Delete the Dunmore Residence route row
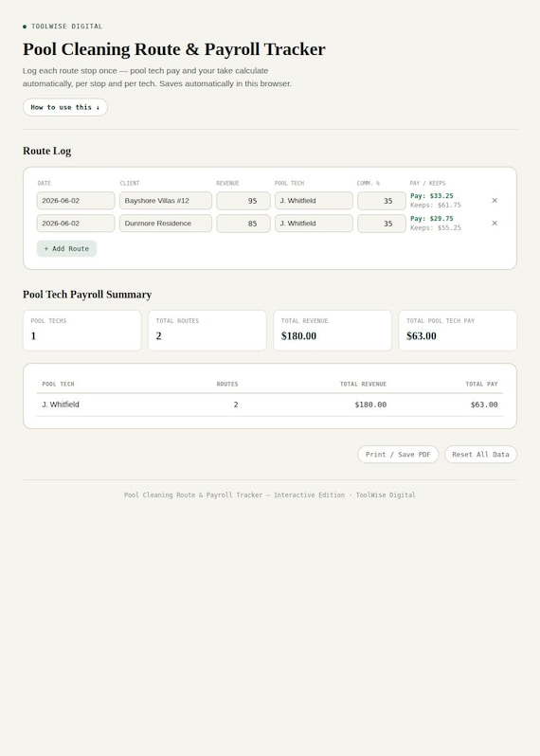The image size is (540, 756). tap(495, 224)
